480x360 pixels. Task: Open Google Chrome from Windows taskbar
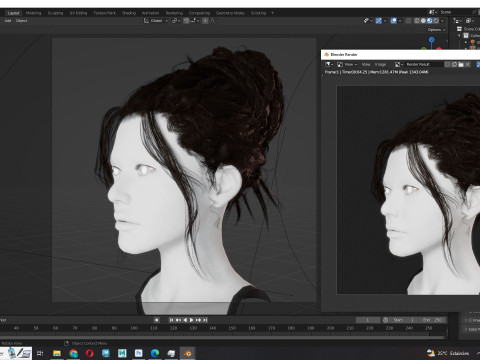coord(73,353)
